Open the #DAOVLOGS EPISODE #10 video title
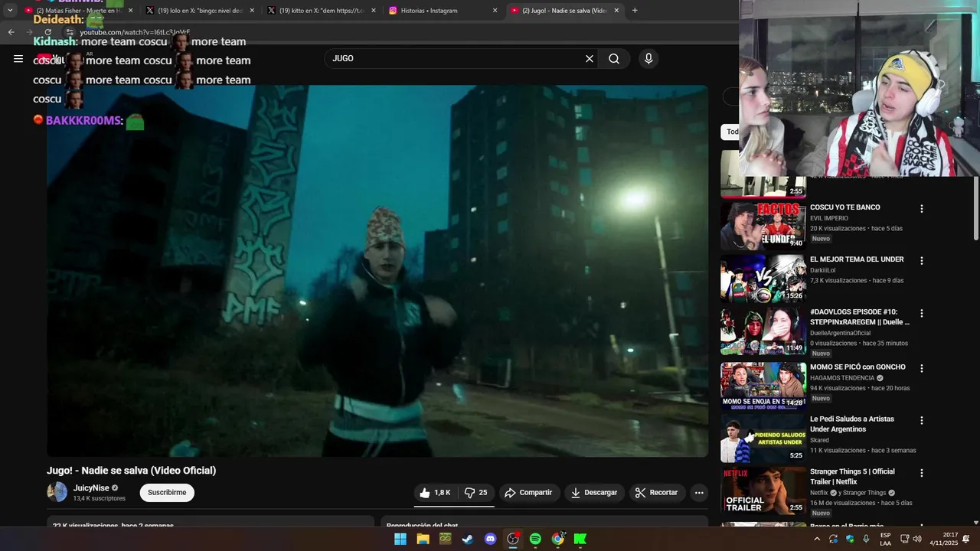Viewport: 980px width, 551px height. [x=860, y=317]
